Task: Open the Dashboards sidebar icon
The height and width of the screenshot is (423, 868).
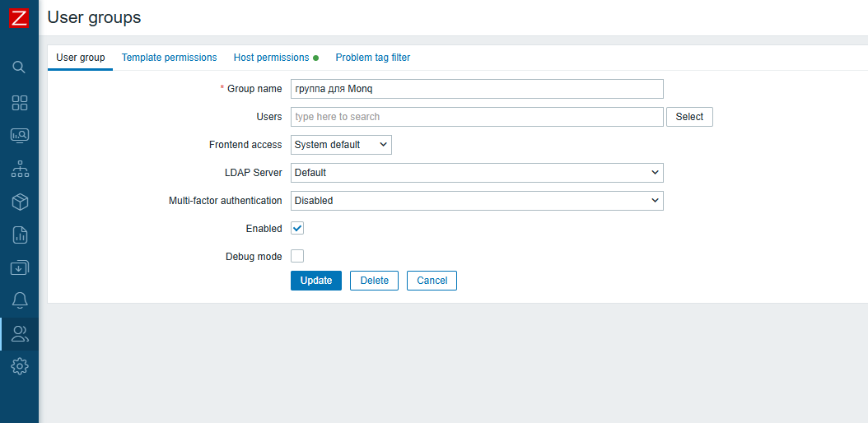Action: pyautogui.click(x=19, y=103)
